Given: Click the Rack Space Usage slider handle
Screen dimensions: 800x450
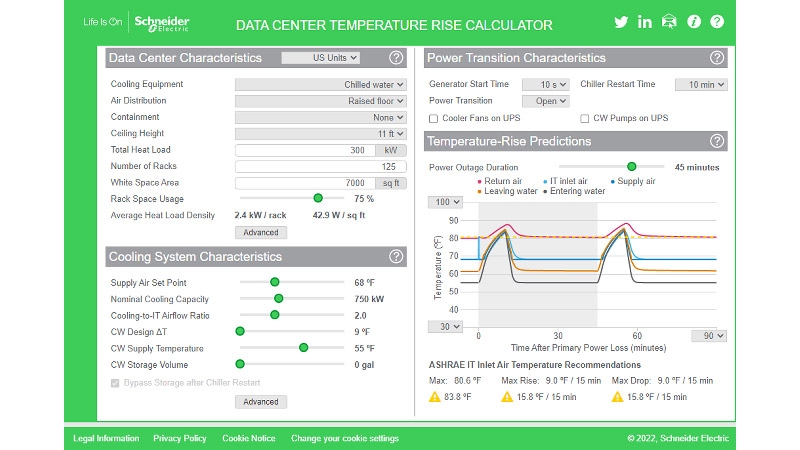Looking at the screenshot, I should (318, 198).
